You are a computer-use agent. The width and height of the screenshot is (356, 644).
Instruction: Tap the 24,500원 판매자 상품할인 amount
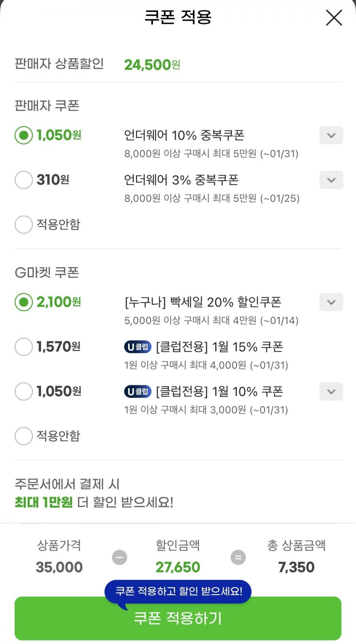pos(152,65)
